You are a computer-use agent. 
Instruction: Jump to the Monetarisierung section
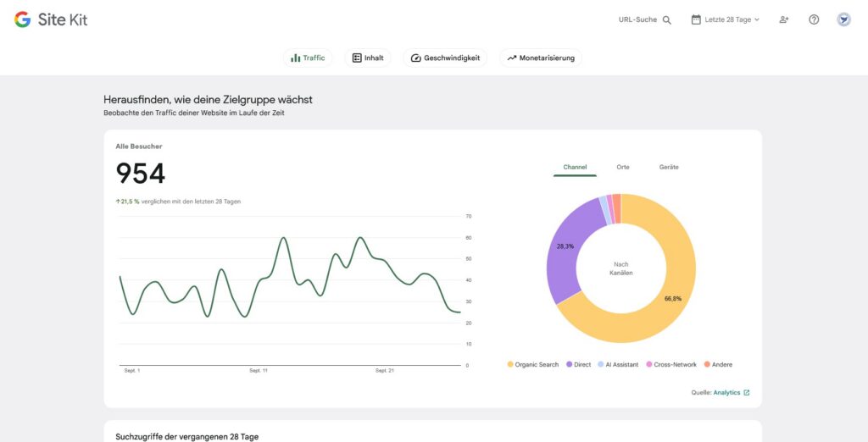(541, 58)
